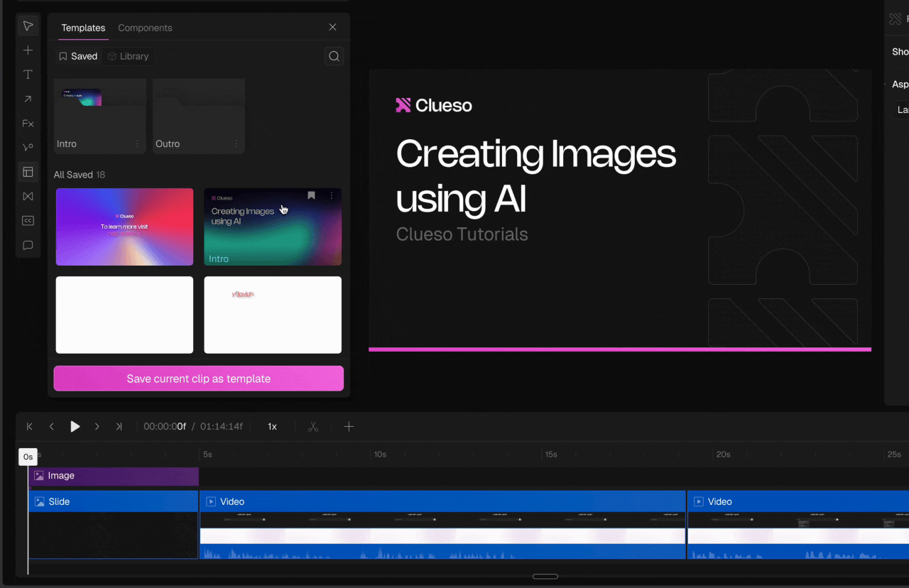Switch to the Saved filter

point(77,55)
